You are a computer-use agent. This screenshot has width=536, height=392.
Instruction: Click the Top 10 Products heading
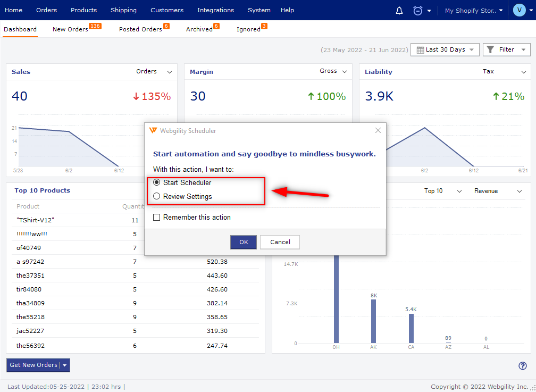pos(43,190)
